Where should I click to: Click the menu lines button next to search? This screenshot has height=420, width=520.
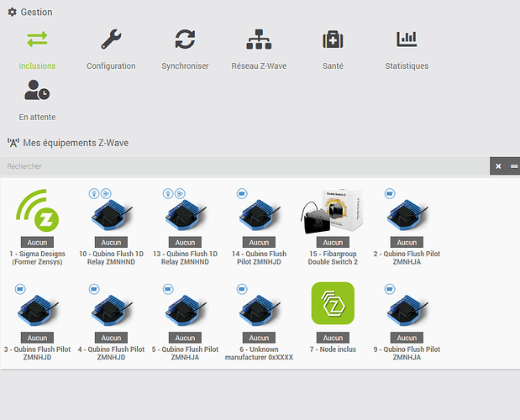coord(514,166)
